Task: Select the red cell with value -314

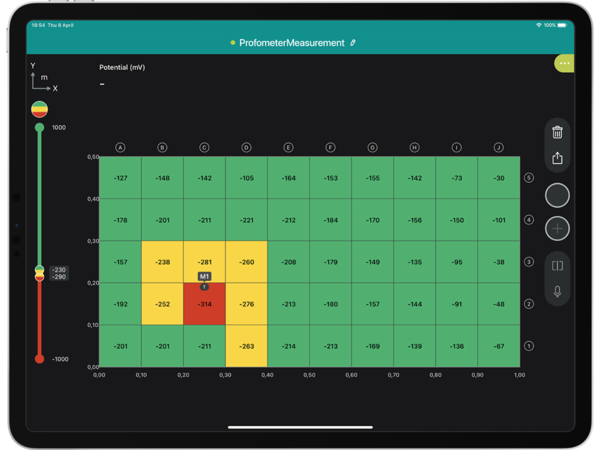Action: pyautogui.click(x=204, y=304)
